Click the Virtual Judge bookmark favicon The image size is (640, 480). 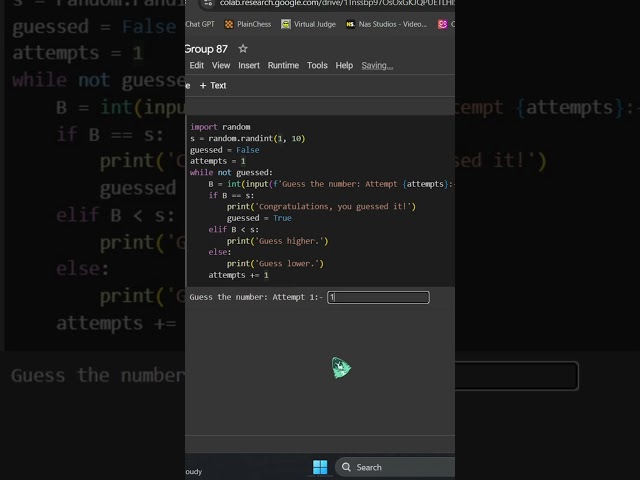point(286,24)
